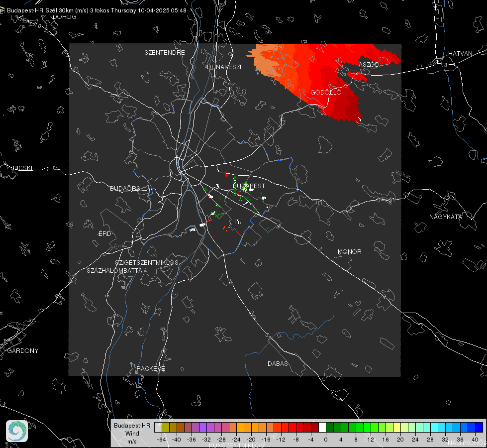Click the SZIGETSZENTMIKLÓS label
487x448 pixels.
[x=147, y=263]
